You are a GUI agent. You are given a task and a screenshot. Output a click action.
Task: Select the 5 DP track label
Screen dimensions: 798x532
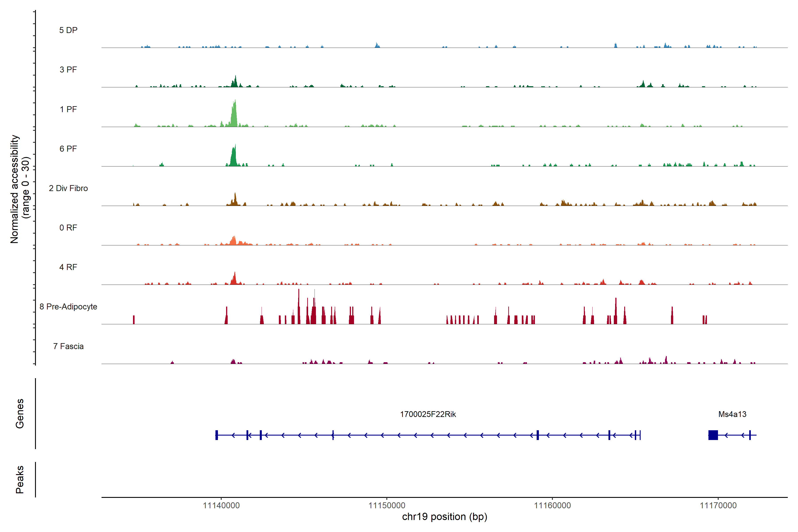tap(68, 30)
